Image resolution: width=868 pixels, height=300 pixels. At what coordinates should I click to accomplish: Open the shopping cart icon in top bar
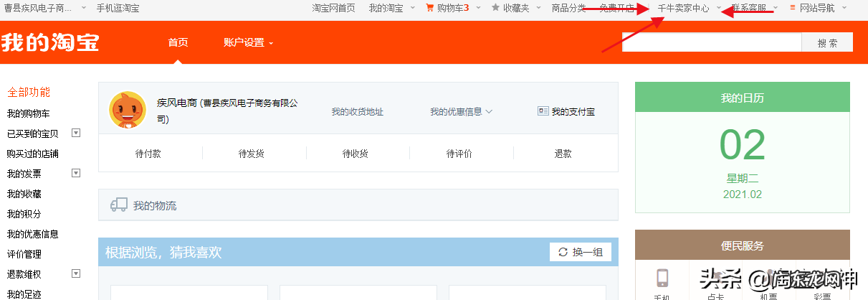click(x=430, y=9)
